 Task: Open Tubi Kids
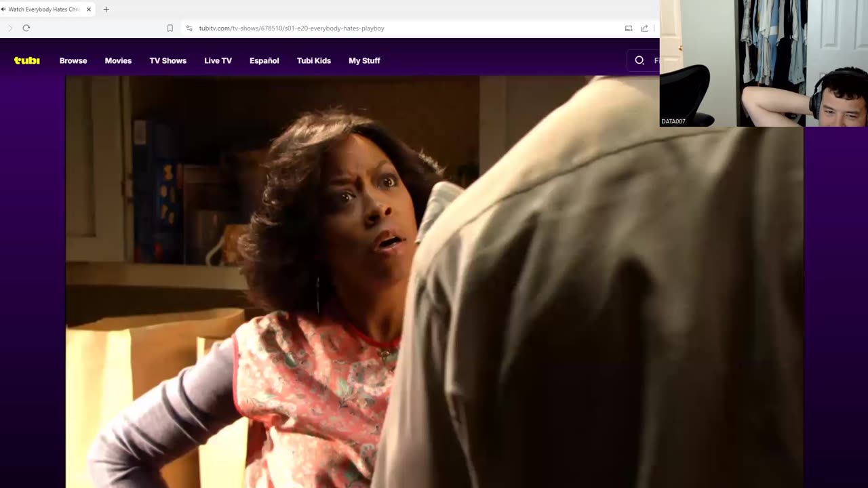[x=313, y=60]
